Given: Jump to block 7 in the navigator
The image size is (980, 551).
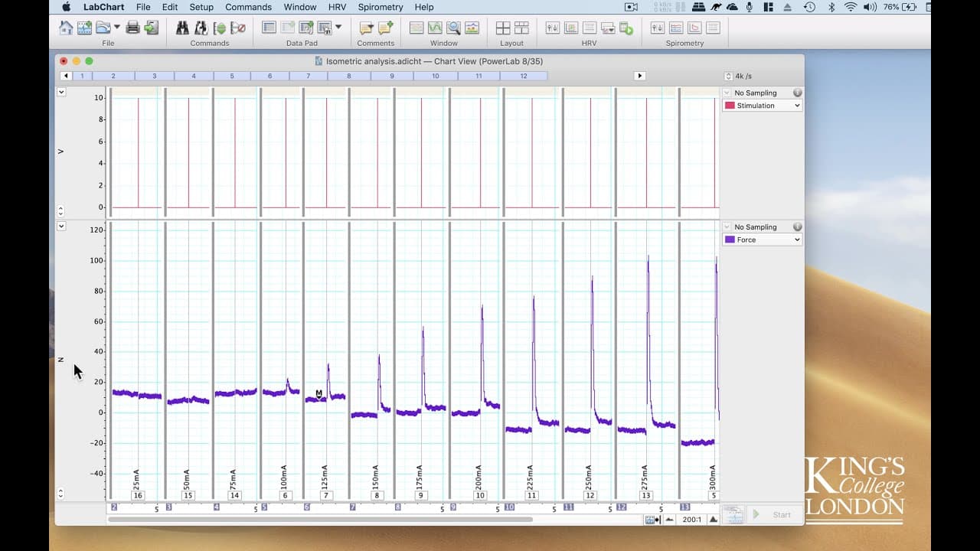Looking at the screenshot, I should point(309,76).
